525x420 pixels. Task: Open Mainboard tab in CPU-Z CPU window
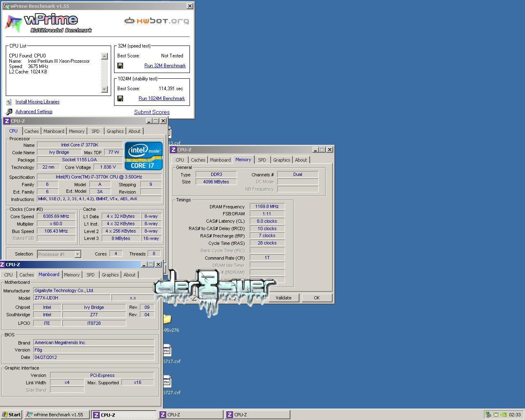(x=54, y=131)
